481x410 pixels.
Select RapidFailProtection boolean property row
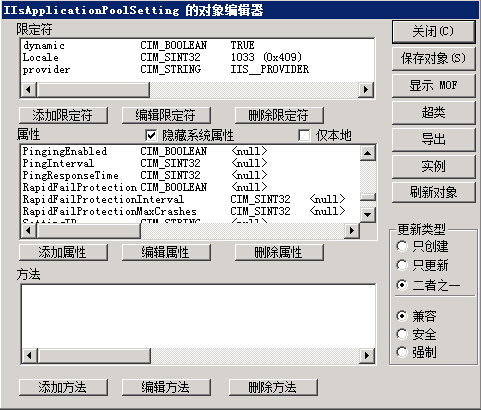point(190,187)
